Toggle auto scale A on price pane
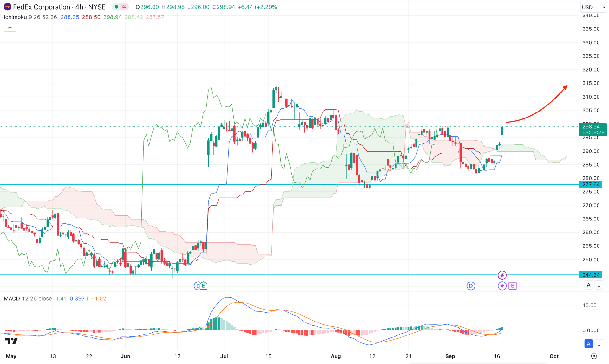The width and height of the screenshot is (609, 364). click(x=589, y=285)
